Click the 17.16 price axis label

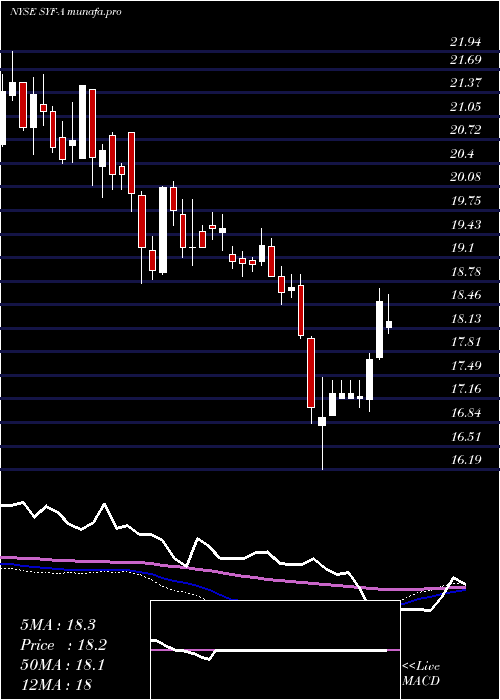466,389
